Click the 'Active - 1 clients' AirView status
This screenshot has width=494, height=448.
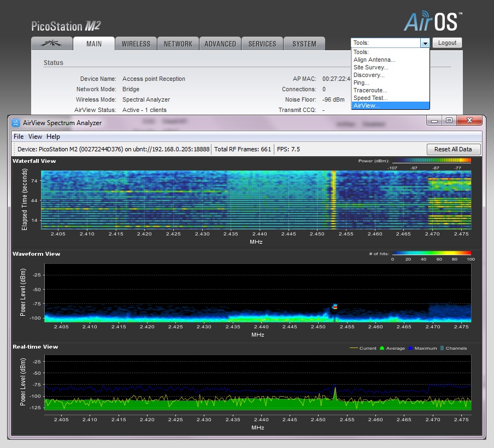[144, 110]
